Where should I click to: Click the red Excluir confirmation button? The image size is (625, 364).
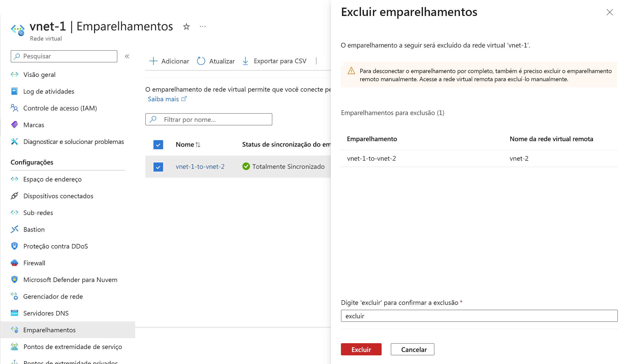361,349
